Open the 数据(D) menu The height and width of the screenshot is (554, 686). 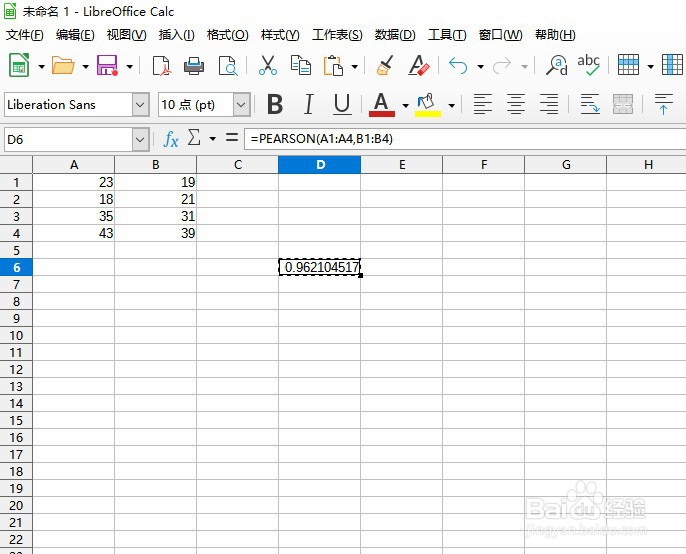click(x=395, y=35)
